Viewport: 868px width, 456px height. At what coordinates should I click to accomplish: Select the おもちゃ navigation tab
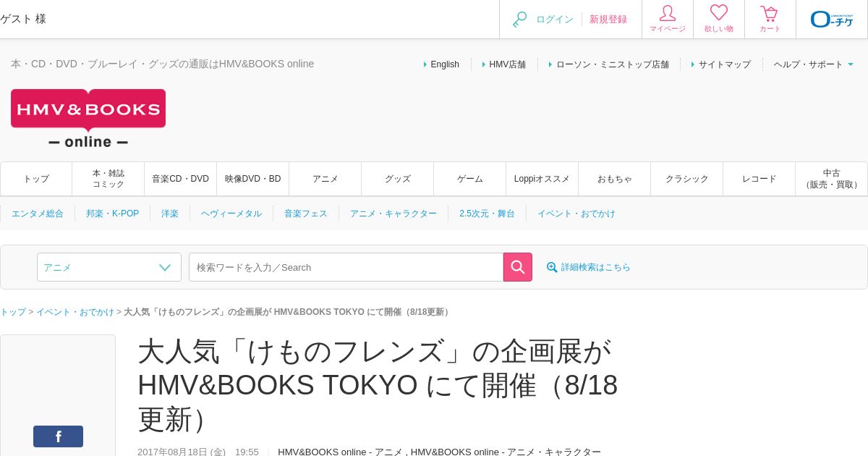[x=615, y=179]
